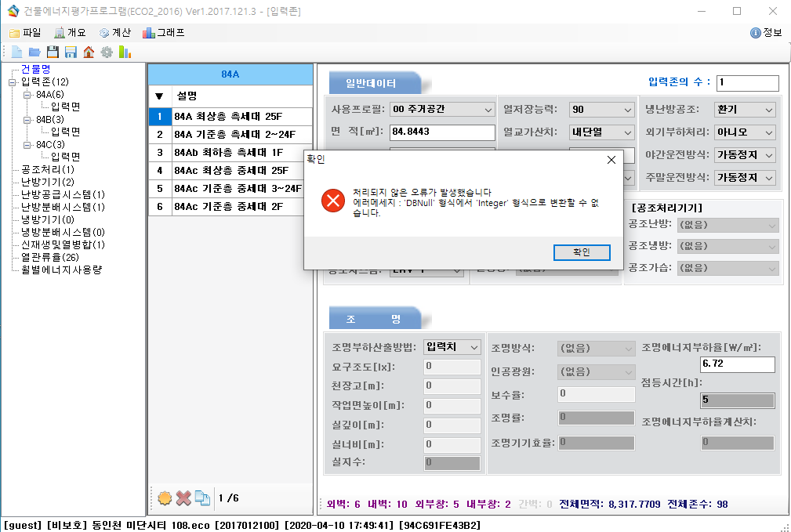
Task: Click the bar chart icon in toolbar
Action: coord(125,52)
